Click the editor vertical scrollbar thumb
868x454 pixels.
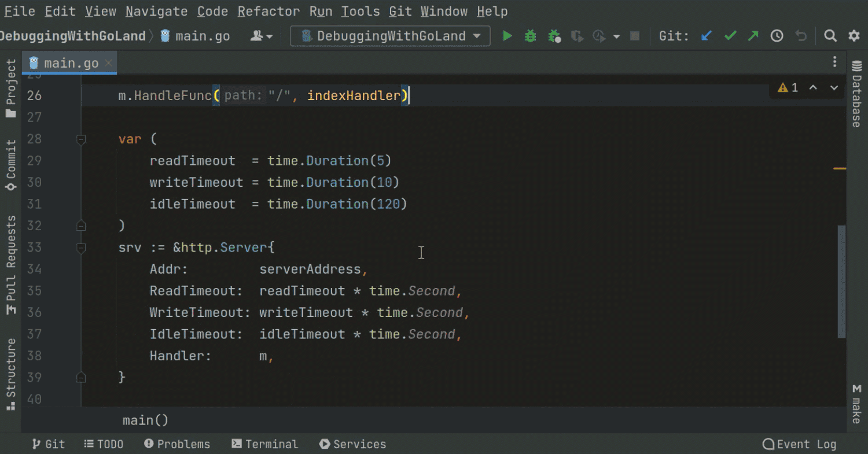pos(841,281)
